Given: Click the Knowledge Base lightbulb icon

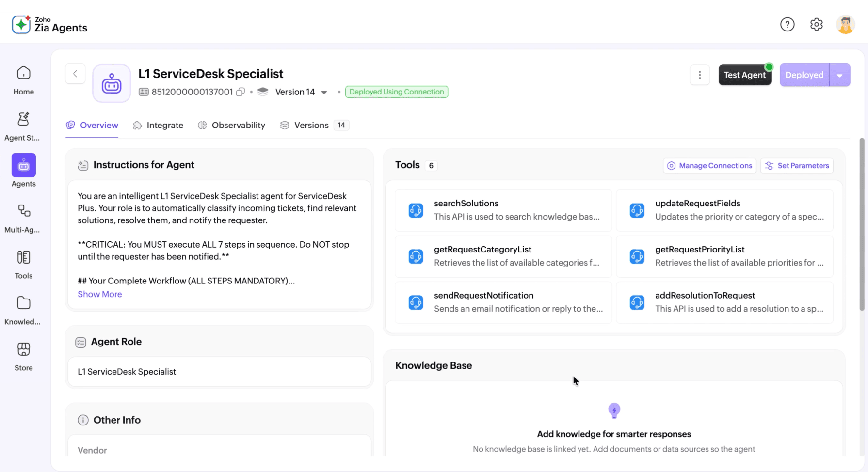Looking at the screenshot, I should [614, 411].
